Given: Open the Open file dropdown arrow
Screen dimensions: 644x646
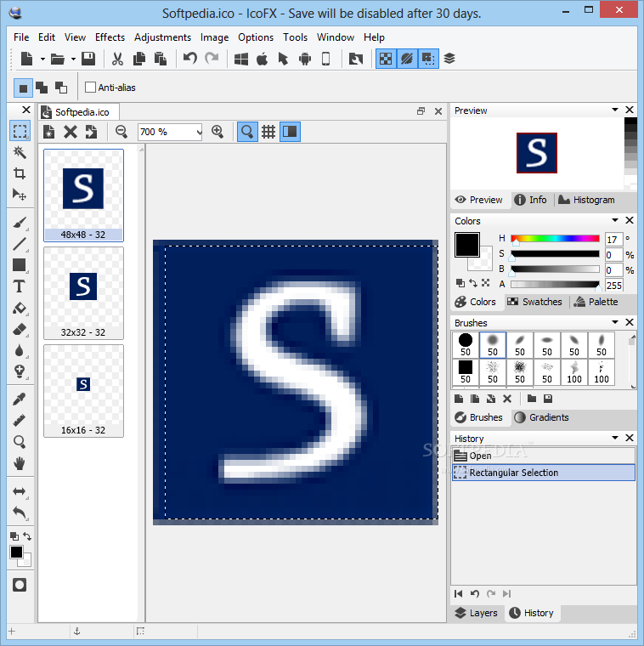Looking at the screenshot, I should pyautogui.click(x=73, y=59).
